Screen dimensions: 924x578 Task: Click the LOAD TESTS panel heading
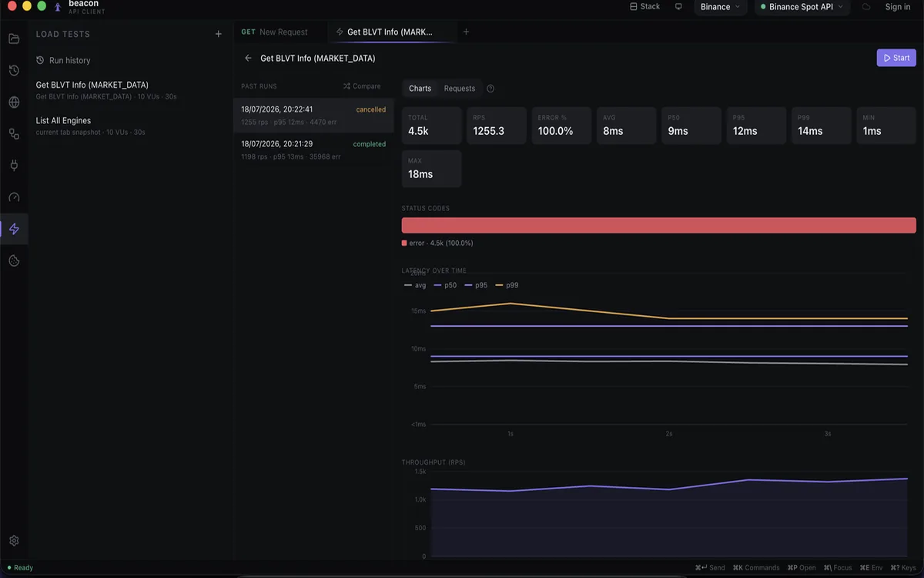[63, 34]
